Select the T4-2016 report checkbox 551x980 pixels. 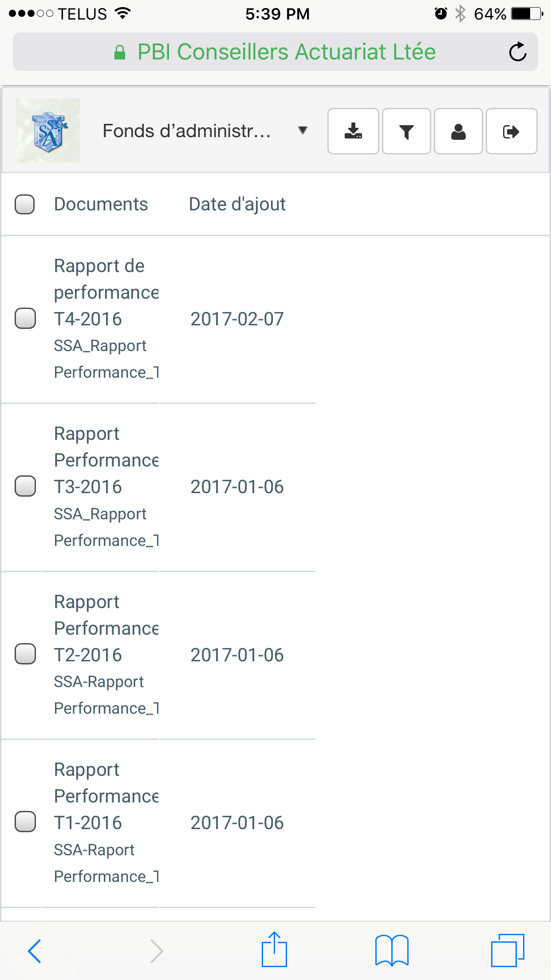[25, 318]
